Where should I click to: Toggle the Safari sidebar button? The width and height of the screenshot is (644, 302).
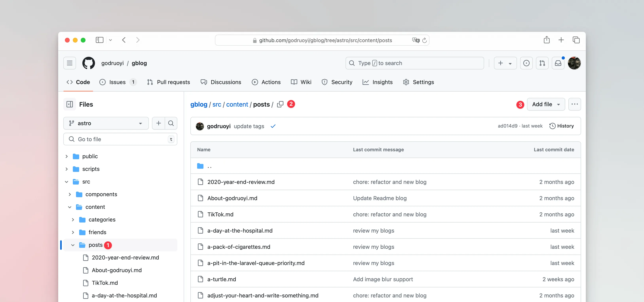100,40
